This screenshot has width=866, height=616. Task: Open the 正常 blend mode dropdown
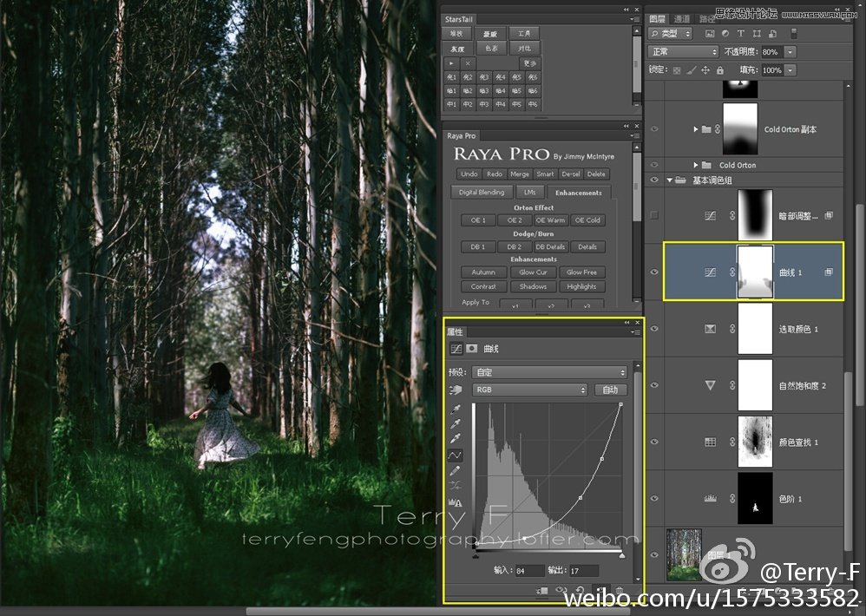click(683, 52)
